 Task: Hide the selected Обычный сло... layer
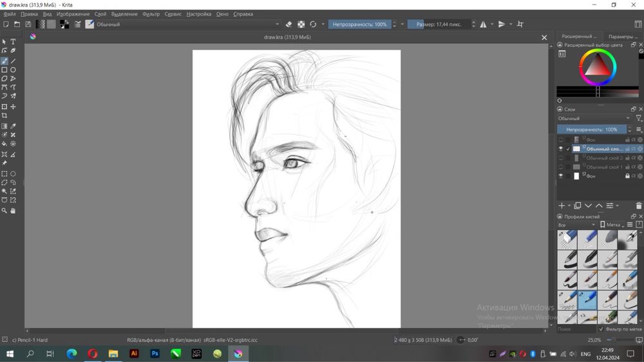[x=561, y=149]
